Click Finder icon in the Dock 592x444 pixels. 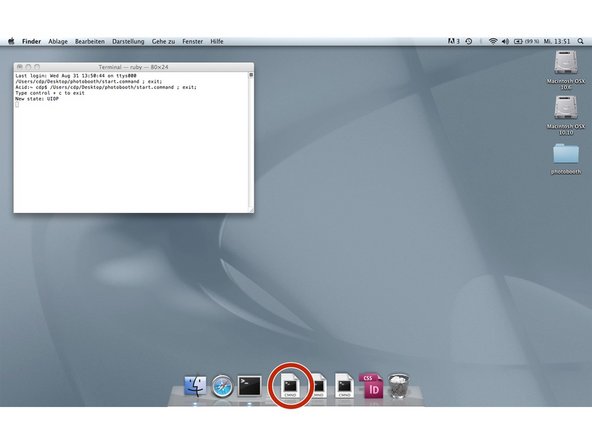tap(195, 386)
